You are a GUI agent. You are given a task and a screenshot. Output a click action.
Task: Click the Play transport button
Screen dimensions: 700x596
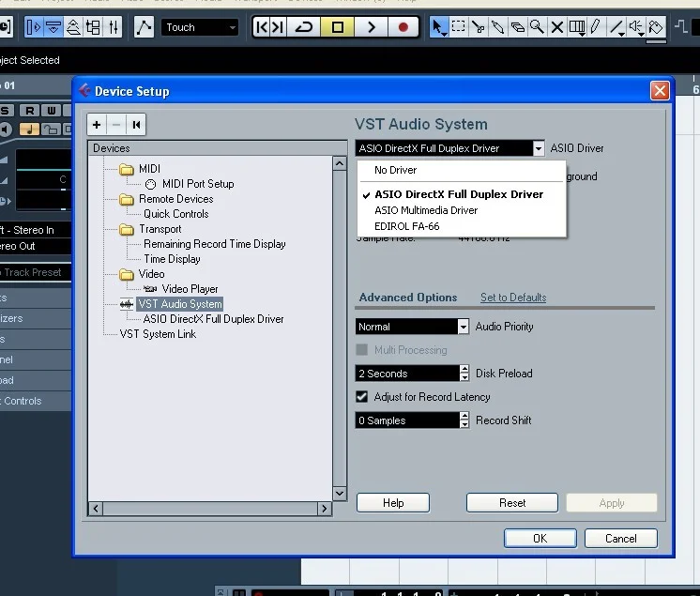point(371,27)
